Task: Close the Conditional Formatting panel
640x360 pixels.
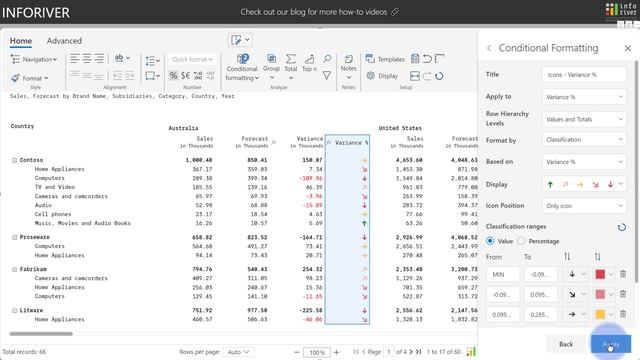Action: click(628, 48)
